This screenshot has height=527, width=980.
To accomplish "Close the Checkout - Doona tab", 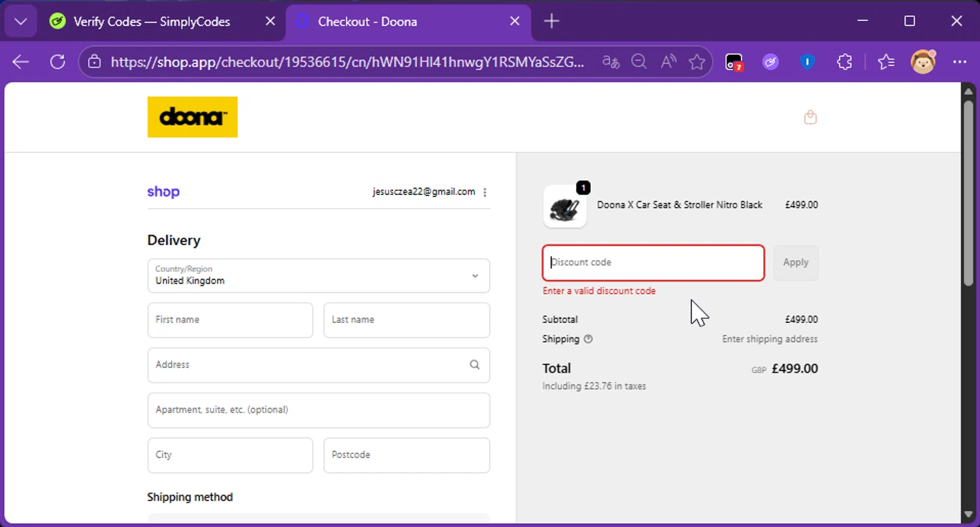I will click(515, 22).
